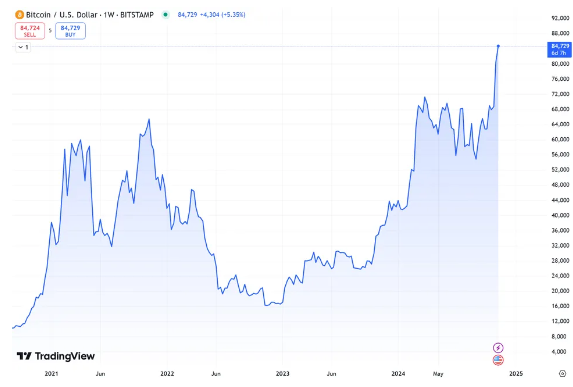Click the 64,000 price axis label
The width and height of the screenshot is (573, 387).
click(x=560, y=124)
